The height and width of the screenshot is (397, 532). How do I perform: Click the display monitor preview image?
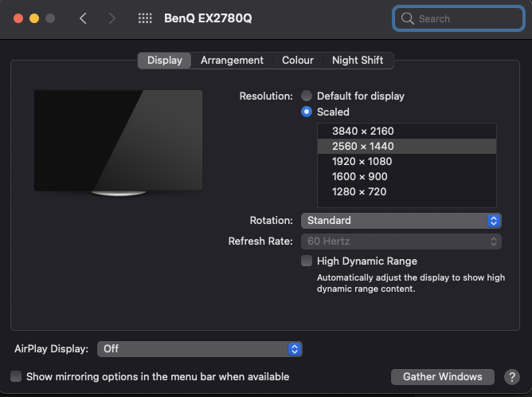(118, 141)
